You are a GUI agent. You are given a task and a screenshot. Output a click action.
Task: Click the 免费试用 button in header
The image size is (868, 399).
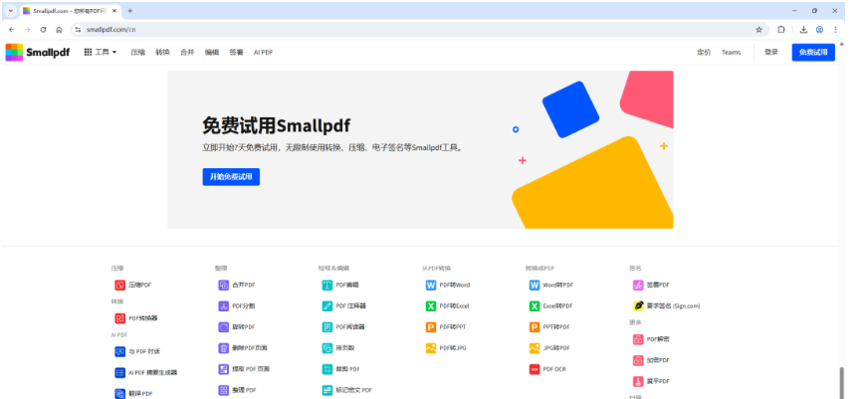coord(813,52)
